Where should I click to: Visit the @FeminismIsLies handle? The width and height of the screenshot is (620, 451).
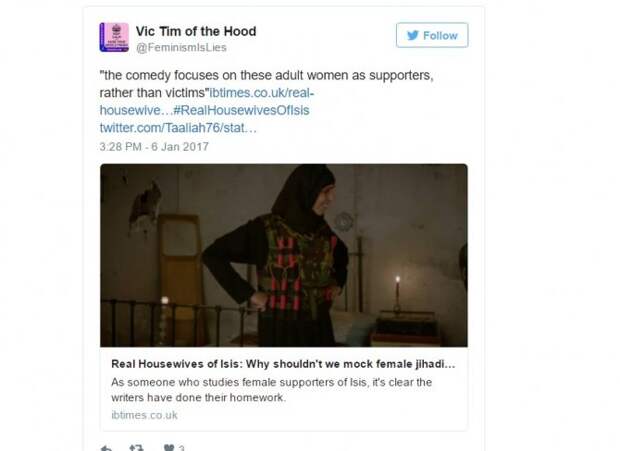(181, 47)
